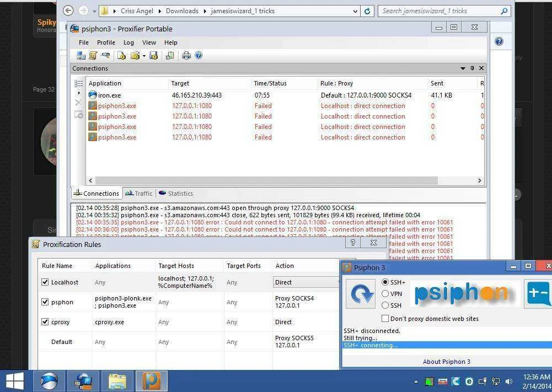
Task: Switch to Proxifier taskbar icon
Action: point(83,381)
